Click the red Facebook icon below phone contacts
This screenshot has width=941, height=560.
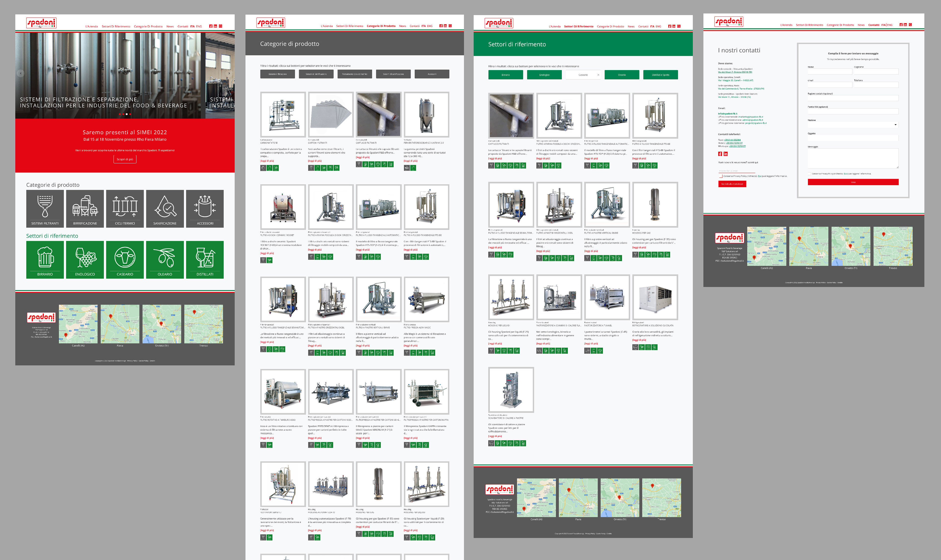[720, 154]
